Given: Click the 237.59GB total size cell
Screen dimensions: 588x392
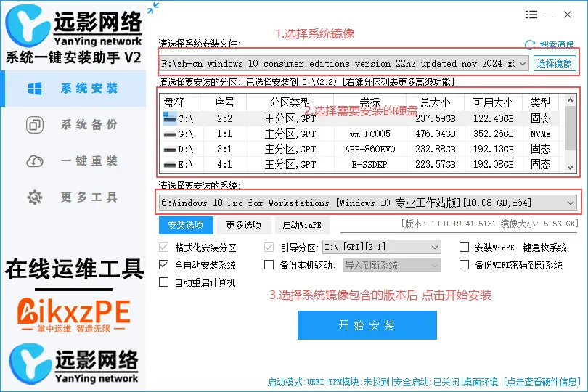Looking at the screenshot, I should (x=436, y=118).
